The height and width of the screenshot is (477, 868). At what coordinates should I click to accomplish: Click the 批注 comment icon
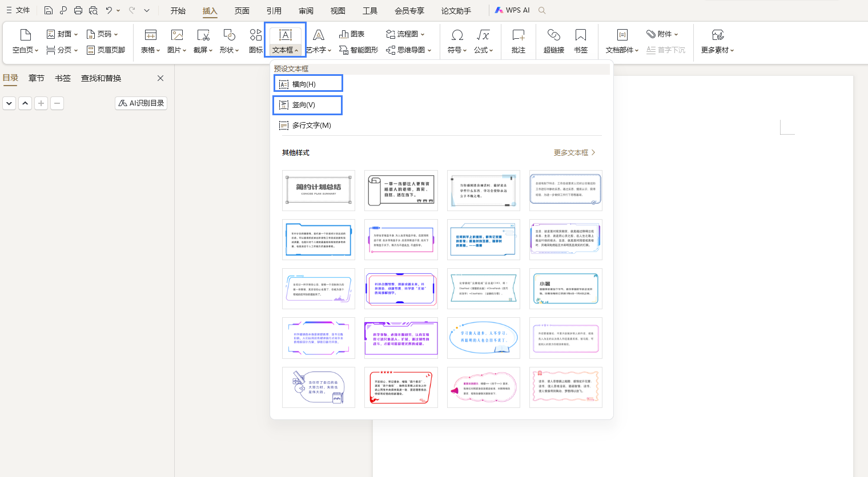tap(518, 35)
